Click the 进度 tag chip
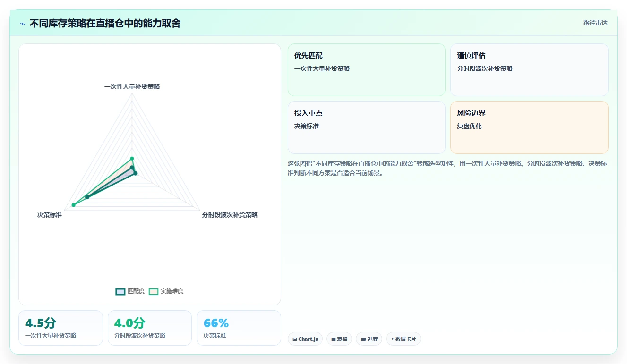 click(x=369, y=339)
